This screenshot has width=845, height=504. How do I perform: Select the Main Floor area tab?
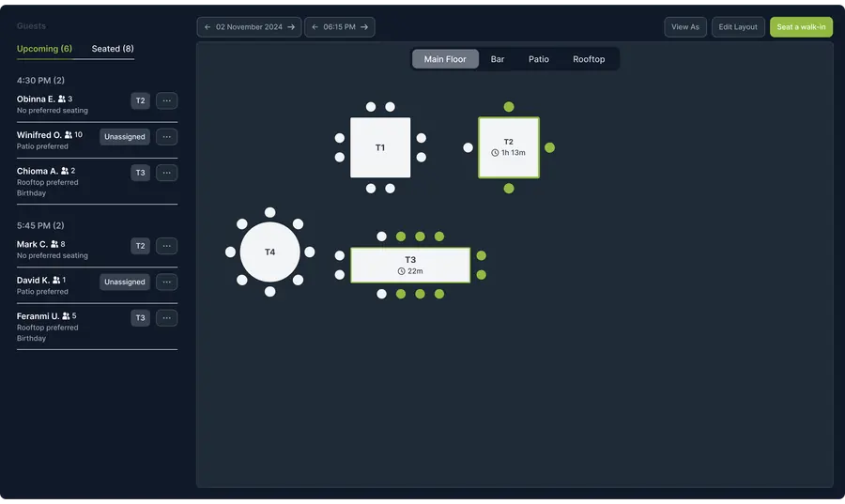coord(445,59)
